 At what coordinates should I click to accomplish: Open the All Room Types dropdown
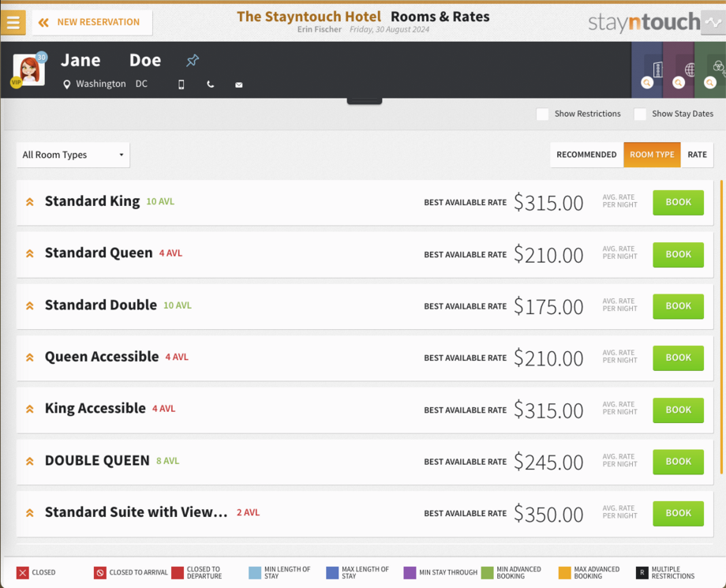coord(73,155)
